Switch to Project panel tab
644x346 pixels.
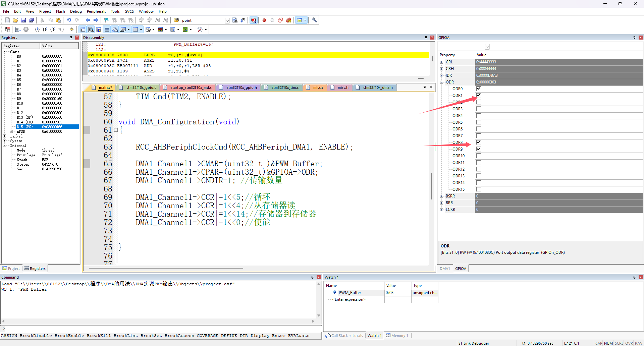click(x=11, y=269)
